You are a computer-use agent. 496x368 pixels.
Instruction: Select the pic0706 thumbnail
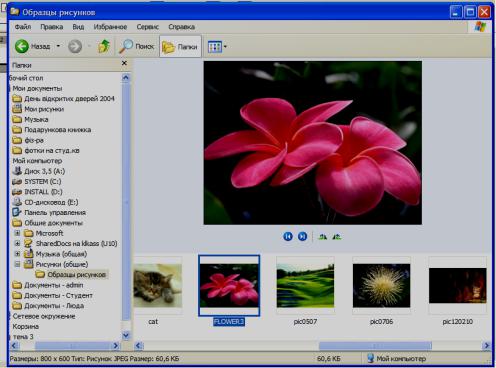click(x=381, y=286)
